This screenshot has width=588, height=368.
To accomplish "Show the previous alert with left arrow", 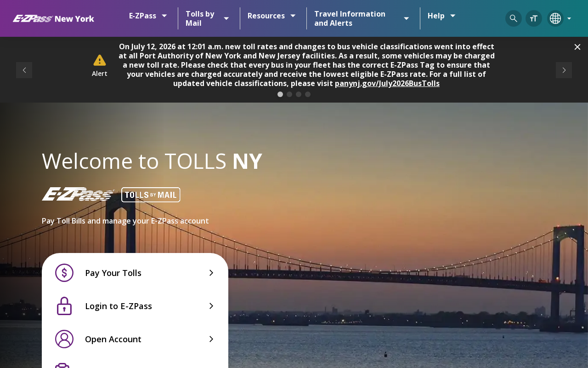I will (24, 70).
